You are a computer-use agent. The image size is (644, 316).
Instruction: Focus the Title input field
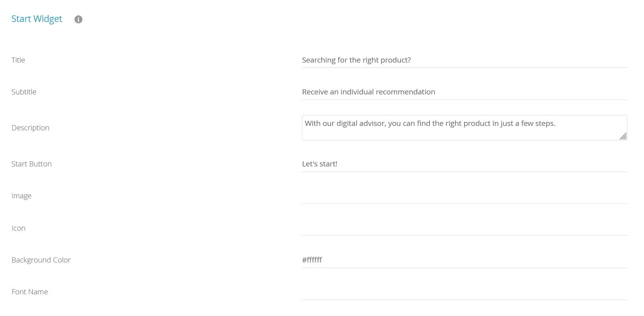coord(464,60)
